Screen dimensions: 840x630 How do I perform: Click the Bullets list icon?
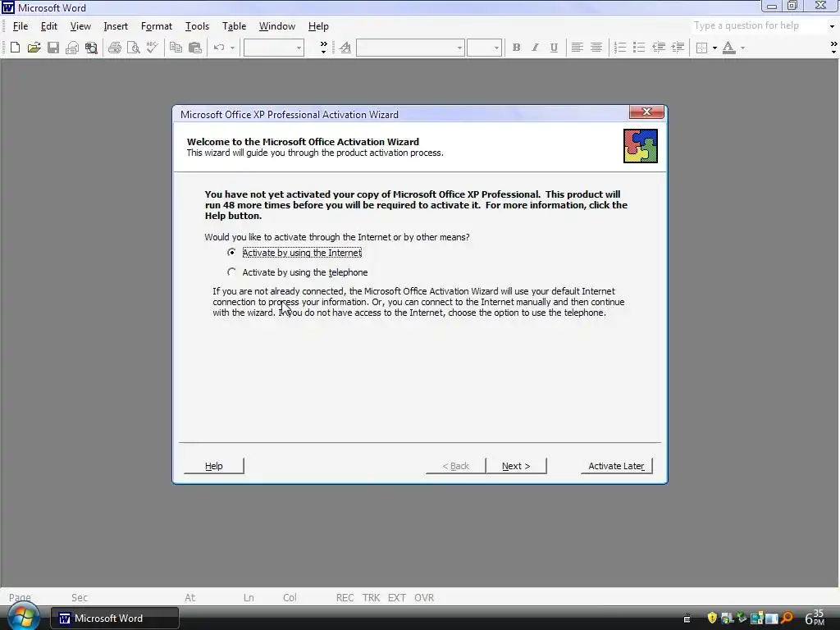point(638,48)
